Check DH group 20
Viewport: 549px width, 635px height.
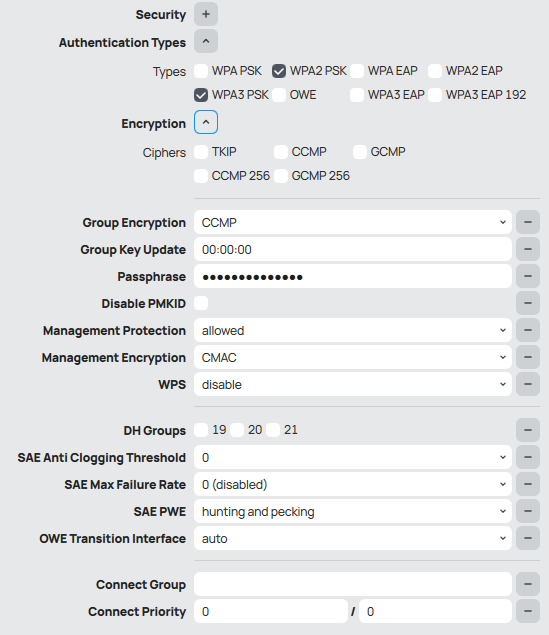point(237,430)
